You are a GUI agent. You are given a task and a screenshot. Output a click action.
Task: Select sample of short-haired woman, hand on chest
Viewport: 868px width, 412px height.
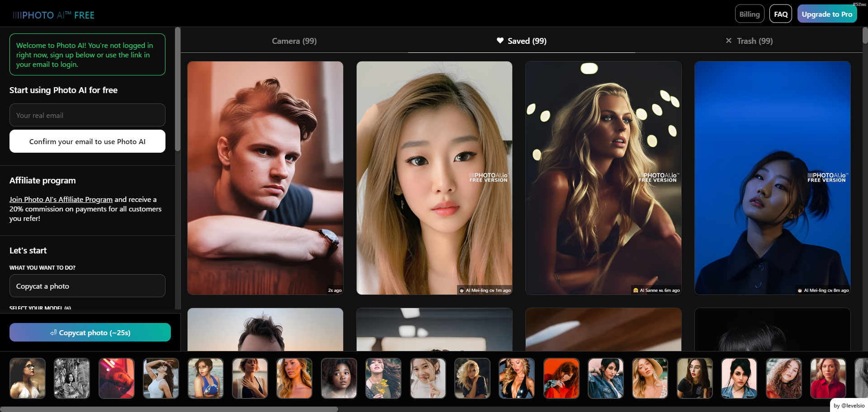(250, 378)
